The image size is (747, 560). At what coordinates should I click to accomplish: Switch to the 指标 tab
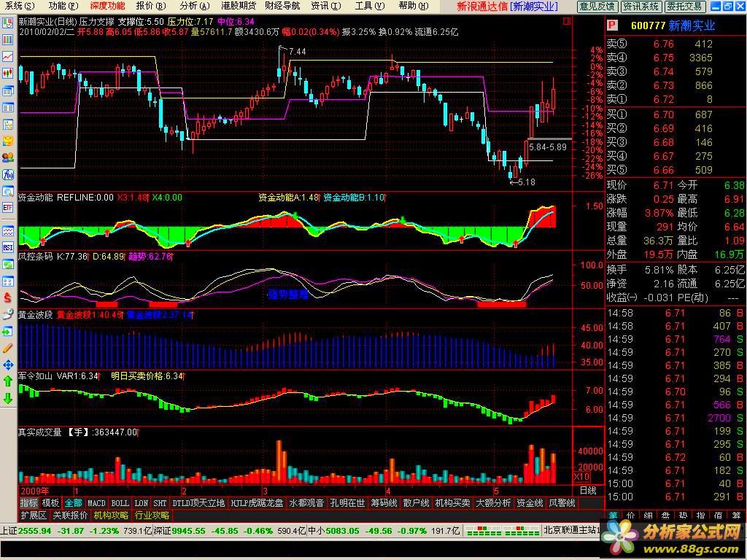pos(28,503)
